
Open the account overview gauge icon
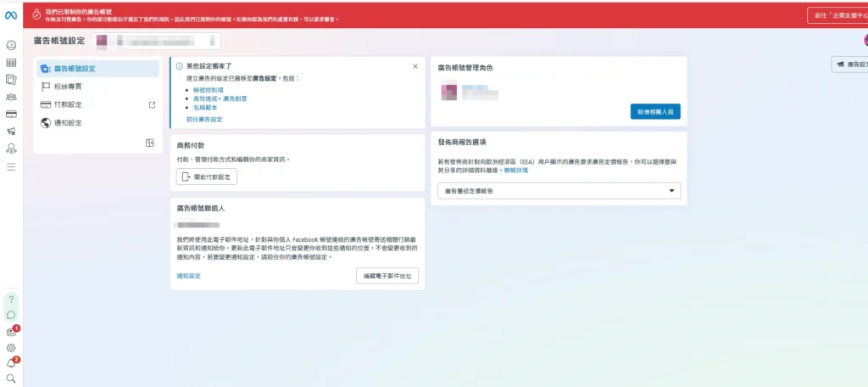pos(11,45)
